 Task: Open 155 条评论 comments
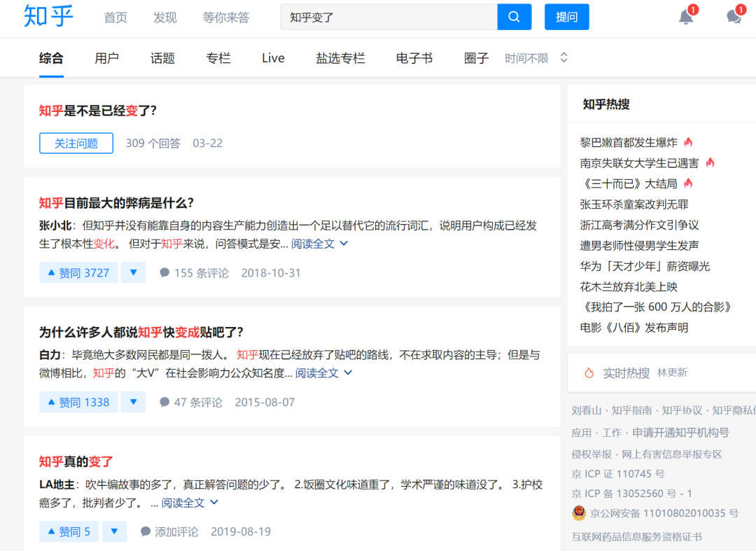click(195, 273)
